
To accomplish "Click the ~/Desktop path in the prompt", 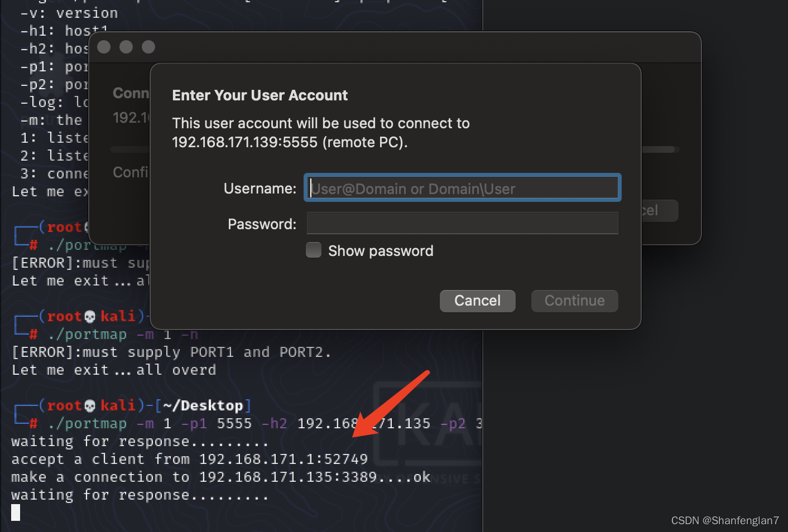I will click(203, 405).
